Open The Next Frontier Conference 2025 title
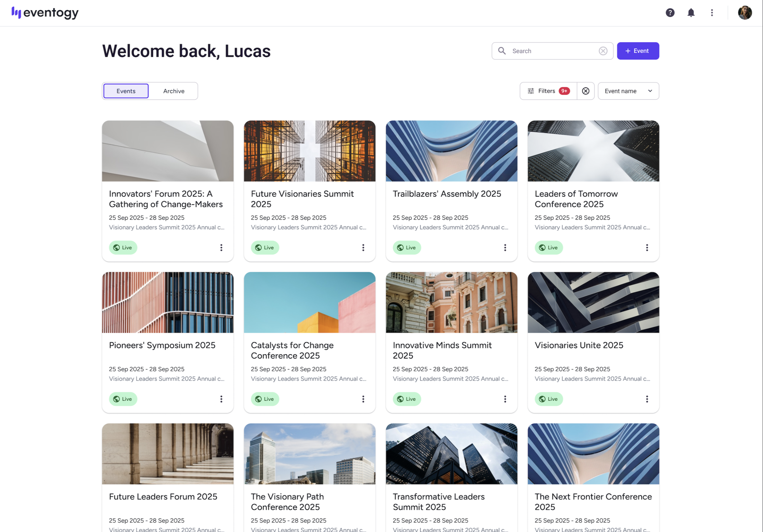763x532 pixels. (x=593, y=502)
